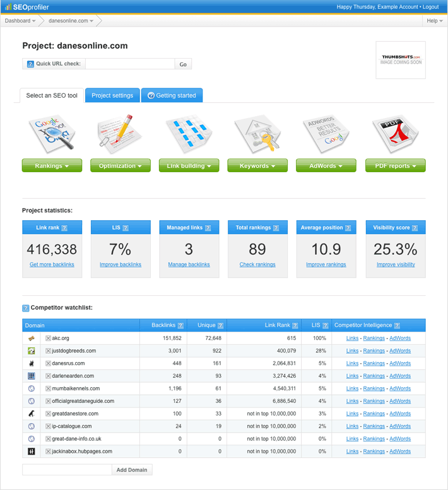Image resolution: width=448 pixels, height=490 pixels.
Task: Click the Google magnifier Rankings icon
Action: (52, 134)
